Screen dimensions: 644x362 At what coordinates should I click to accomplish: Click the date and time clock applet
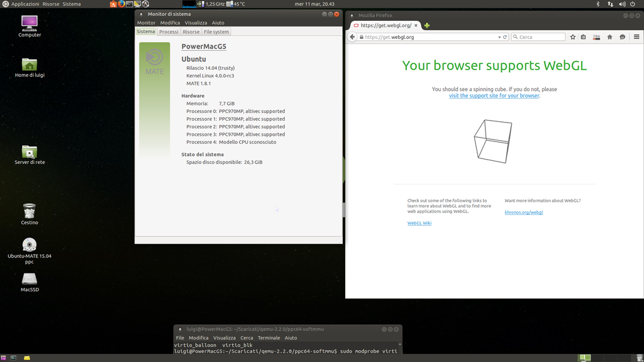314,4
